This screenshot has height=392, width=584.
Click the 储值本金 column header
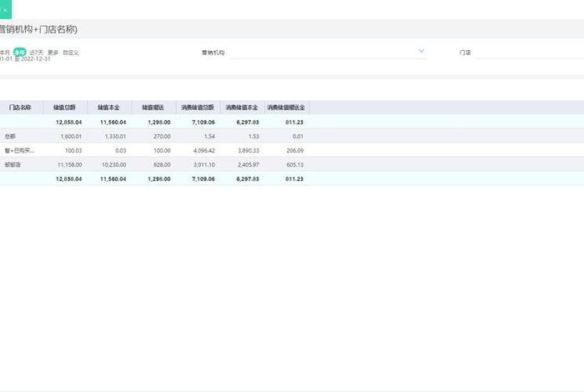(x=108, y=108)
